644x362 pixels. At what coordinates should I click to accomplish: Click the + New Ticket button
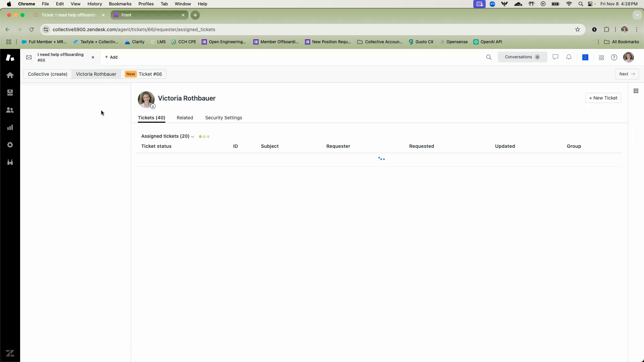tap(603, 98)
